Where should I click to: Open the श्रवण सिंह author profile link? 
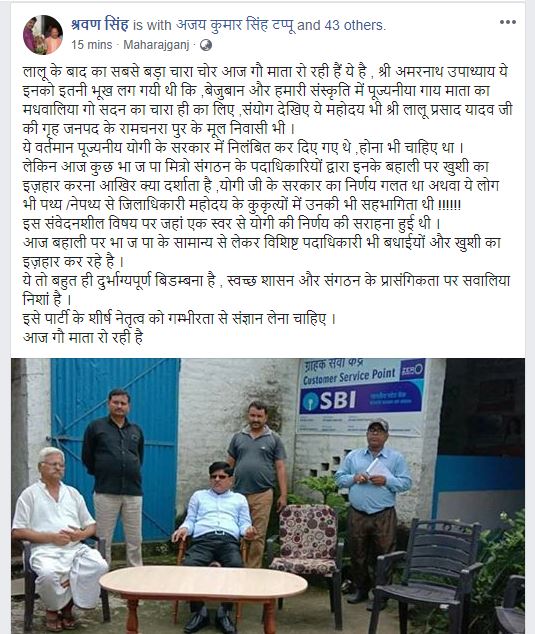tap(100, 25)
